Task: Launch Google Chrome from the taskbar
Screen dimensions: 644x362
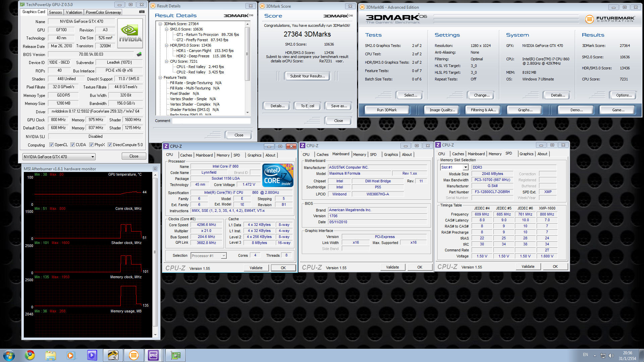Action: 30,355
